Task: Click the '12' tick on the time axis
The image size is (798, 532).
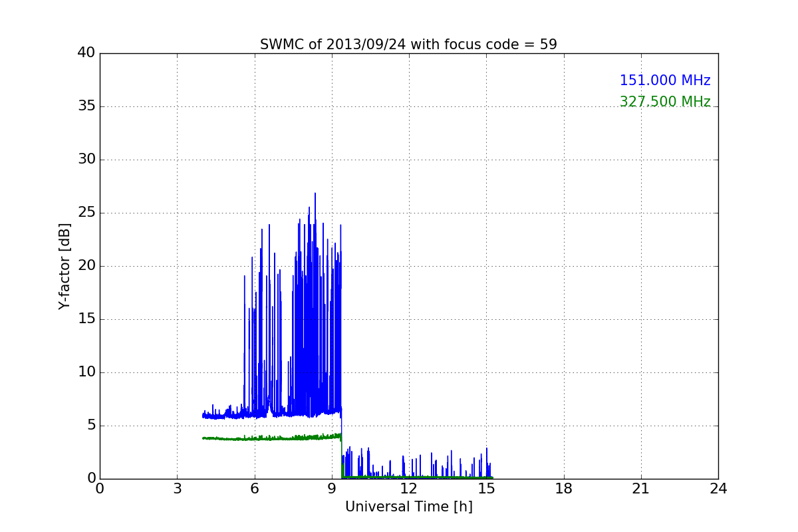Action: tap(409, 489)
